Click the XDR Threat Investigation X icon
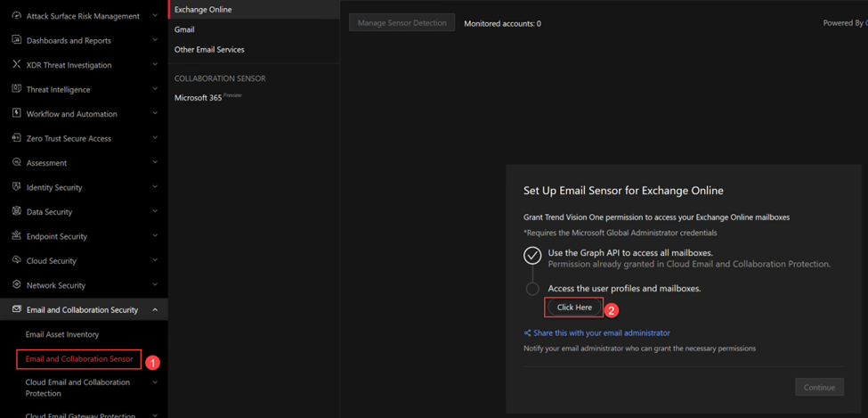 [x=16, y=65]
